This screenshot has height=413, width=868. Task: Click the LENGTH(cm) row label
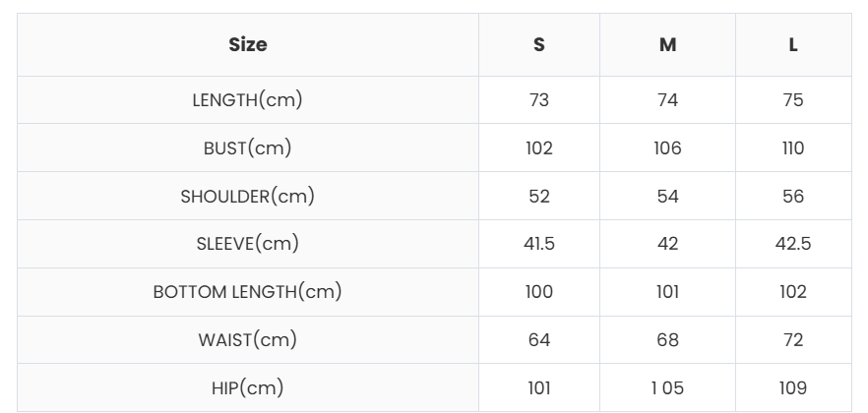tap(248, 100)
